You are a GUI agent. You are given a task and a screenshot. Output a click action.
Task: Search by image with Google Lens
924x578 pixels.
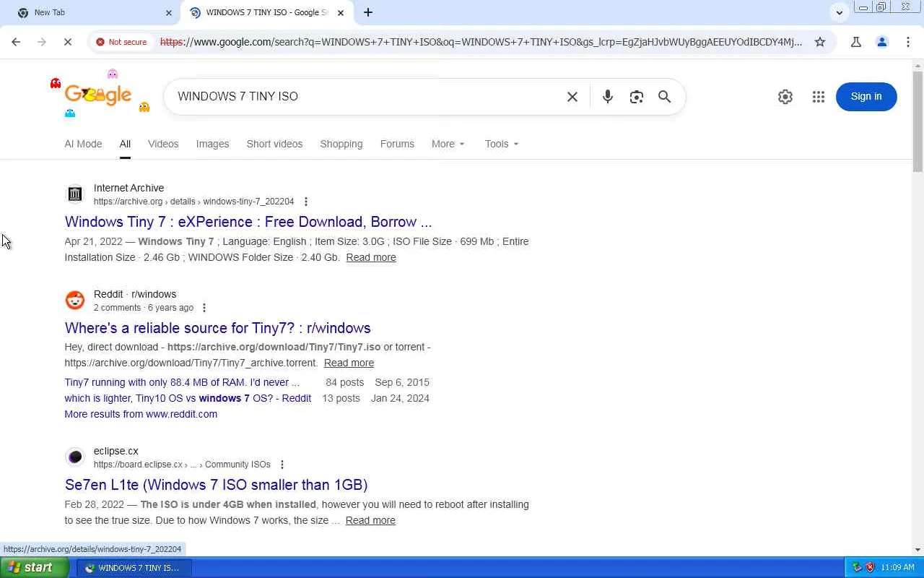[636, 97]
